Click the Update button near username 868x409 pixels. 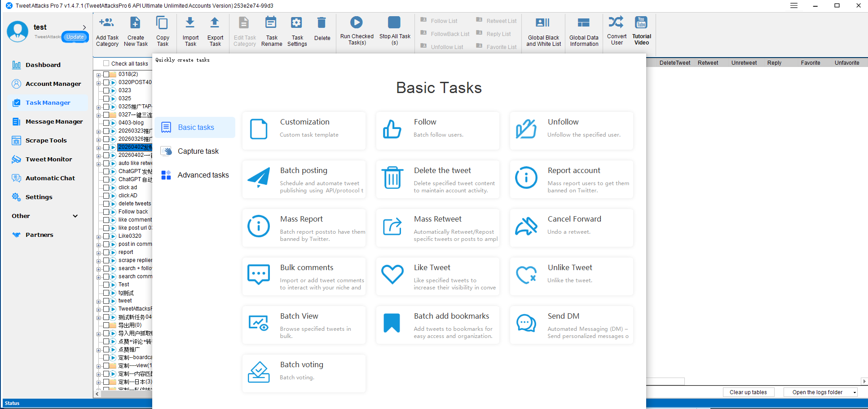click(x=75, y=37)
